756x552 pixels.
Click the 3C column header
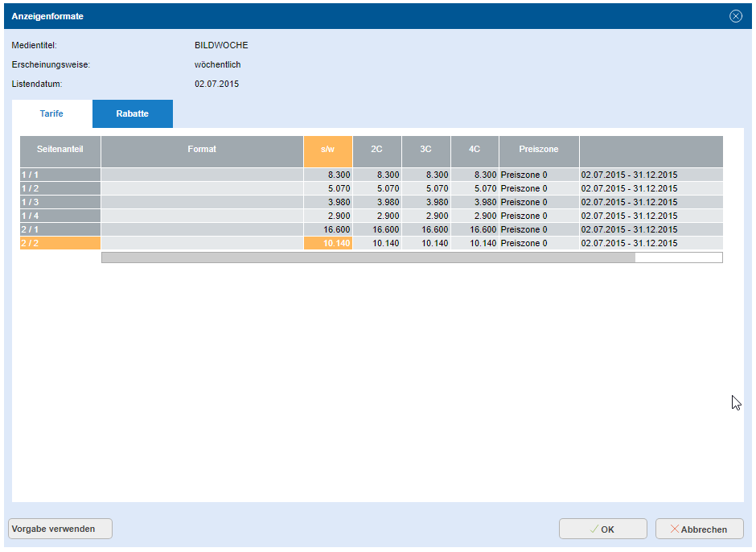coord(425,150)
